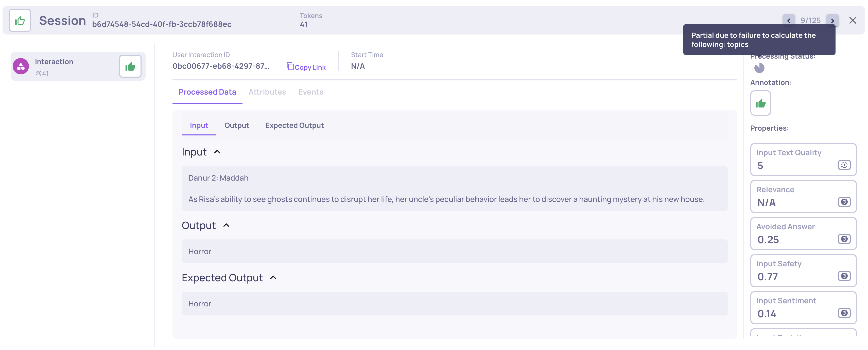Toggle the Annotation thumbs-up button
The image size is (868, 350).
coord(760,103)
